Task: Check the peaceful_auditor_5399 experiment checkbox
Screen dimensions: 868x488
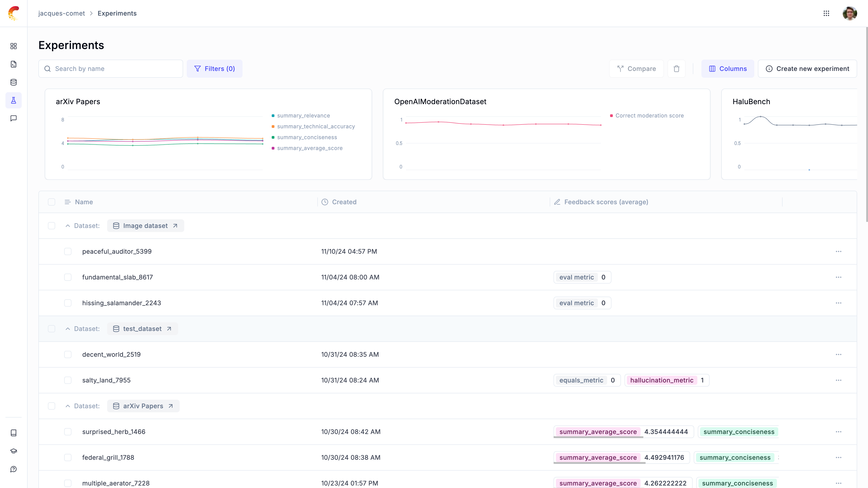Action: coord(68,252)
